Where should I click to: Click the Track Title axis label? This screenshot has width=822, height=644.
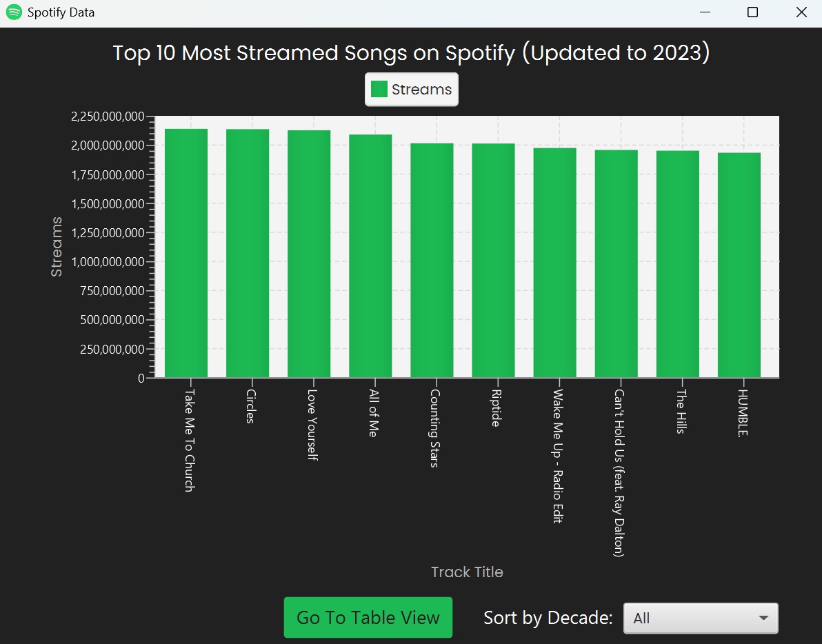coord(467,572)
